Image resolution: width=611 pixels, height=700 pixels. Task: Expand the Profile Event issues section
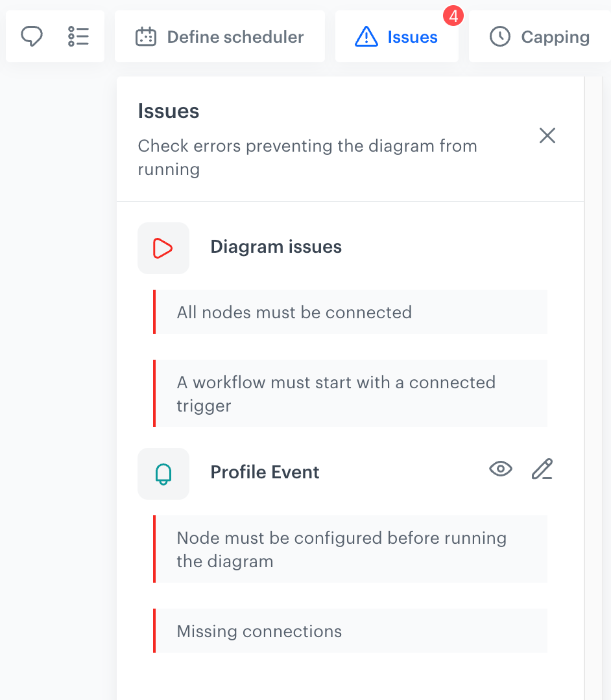point(265,472)
